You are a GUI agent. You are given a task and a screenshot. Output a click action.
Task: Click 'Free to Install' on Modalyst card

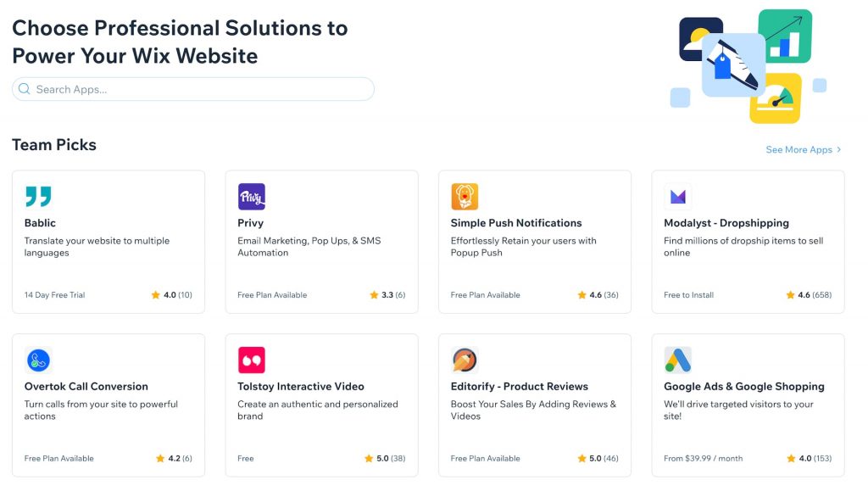pos(688,295)
